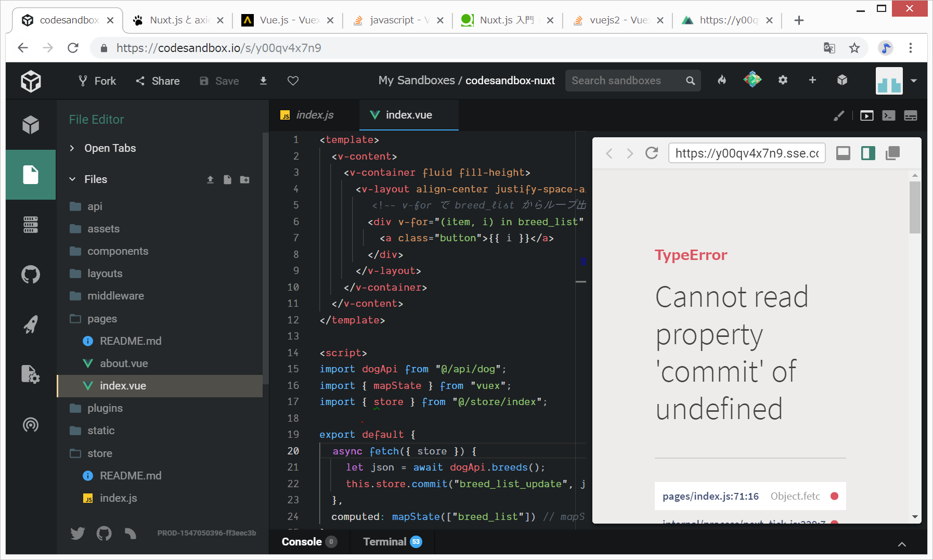Click the Search sandboxes input field
Viewport: 933px width, 560px height.
[x=624, y=81]
